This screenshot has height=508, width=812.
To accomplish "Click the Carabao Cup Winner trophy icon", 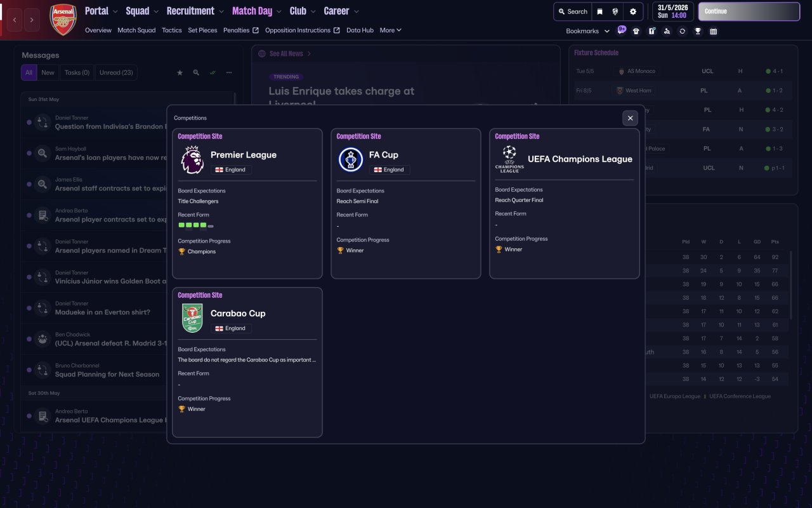I will tap(182, 409).
